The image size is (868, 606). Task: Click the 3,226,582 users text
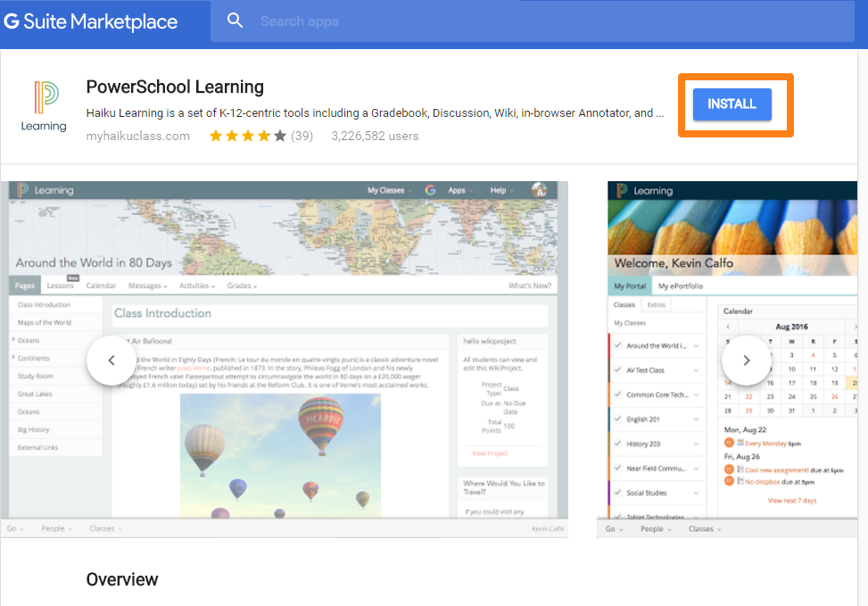(375, 136)
